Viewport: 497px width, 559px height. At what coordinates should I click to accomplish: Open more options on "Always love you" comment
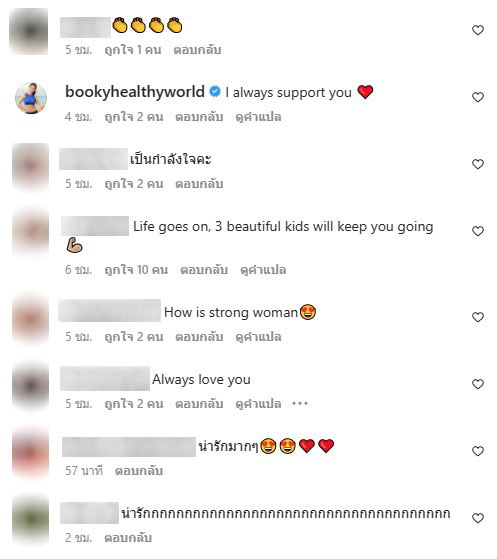[x=300, y=404]
